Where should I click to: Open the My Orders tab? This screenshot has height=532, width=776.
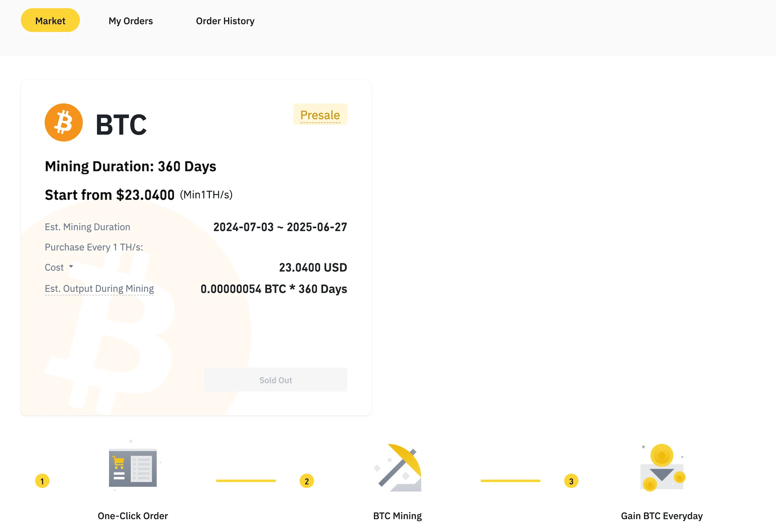(131, 21)
